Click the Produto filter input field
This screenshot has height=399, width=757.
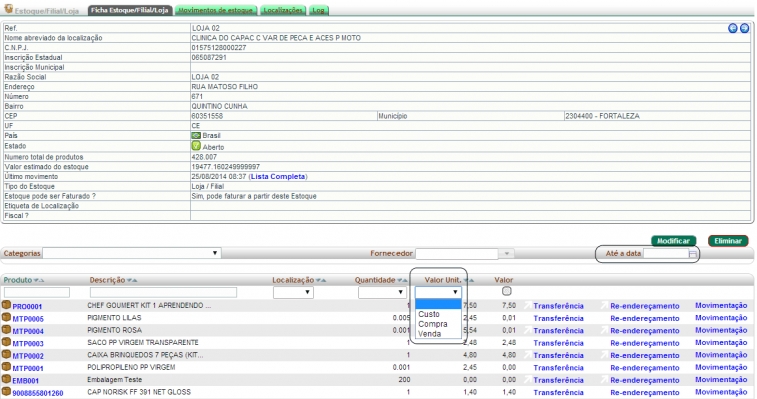point(37,292)
